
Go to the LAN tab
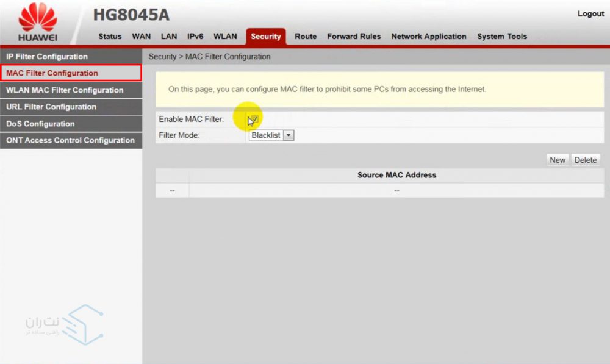coord(169,37)
